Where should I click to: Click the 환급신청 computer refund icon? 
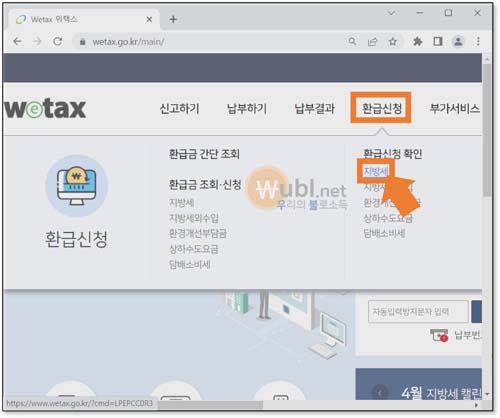(x=77, y=186)
